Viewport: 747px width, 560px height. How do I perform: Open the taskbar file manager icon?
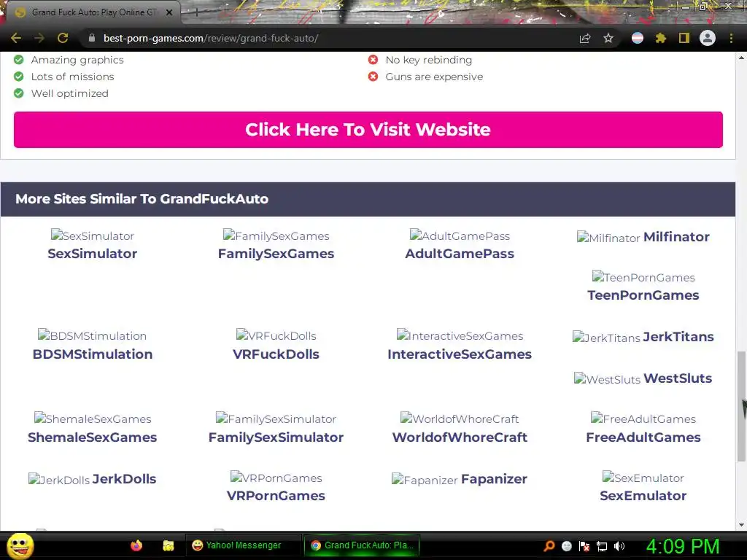point(169,545)
